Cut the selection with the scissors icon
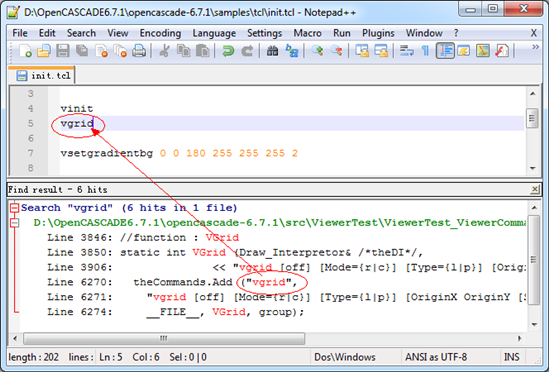 (x=164, y=51)
